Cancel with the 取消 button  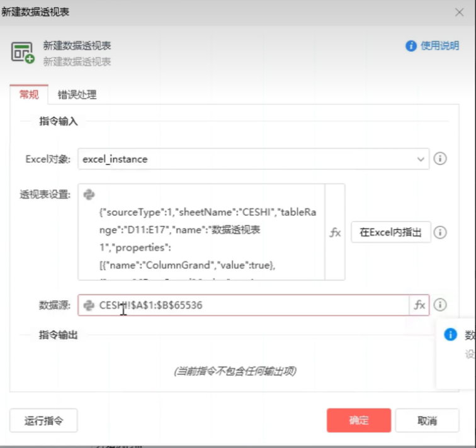pyautogui.click(x=427, y=420)
